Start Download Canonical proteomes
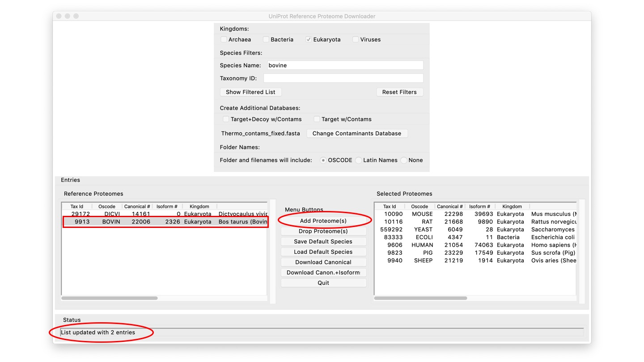The width and height of the screenshot is (644, 362). pos(323,262)
